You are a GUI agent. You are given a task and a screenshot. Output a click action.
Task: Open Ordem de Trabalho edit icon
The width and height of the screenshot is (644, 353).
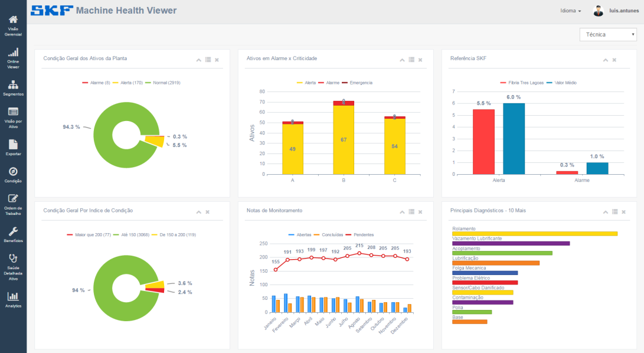click(x=13, y=198)
